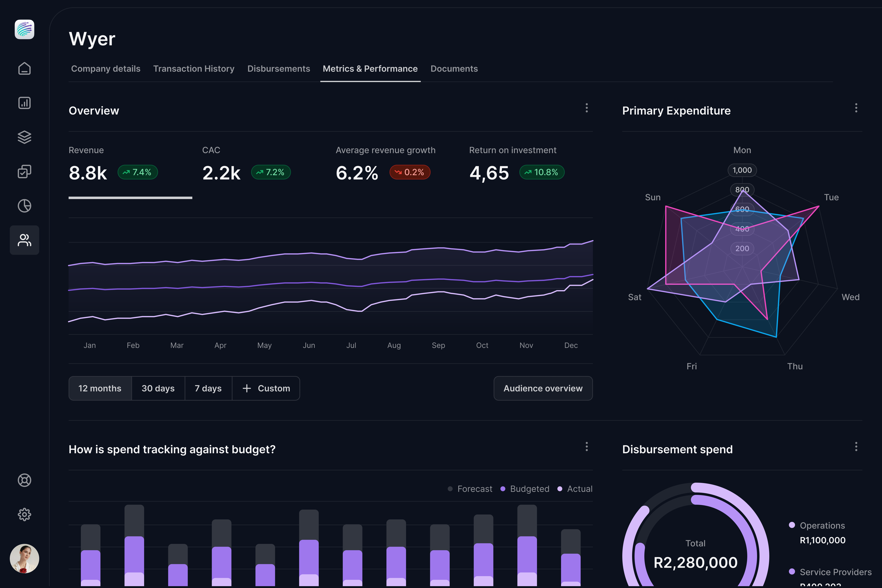Open the pie chart reports sidebar icon
This screenshot has height=588, width=882.
(x=24, y=206)
